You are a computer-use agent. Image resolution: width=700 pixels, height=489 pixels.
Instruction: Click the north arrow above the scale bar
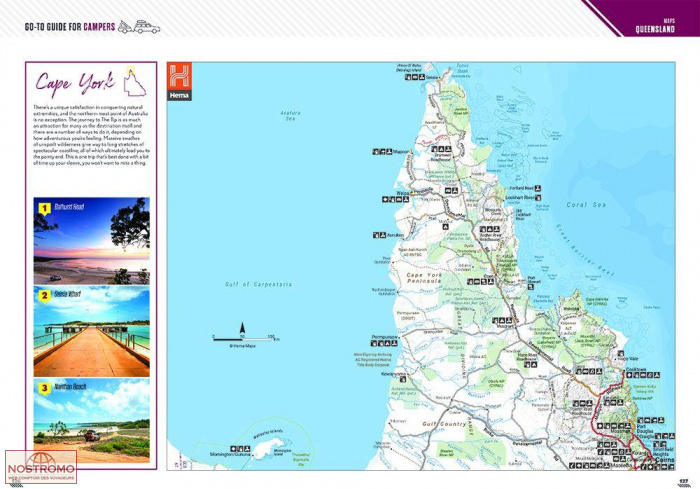tap(242, 328)
